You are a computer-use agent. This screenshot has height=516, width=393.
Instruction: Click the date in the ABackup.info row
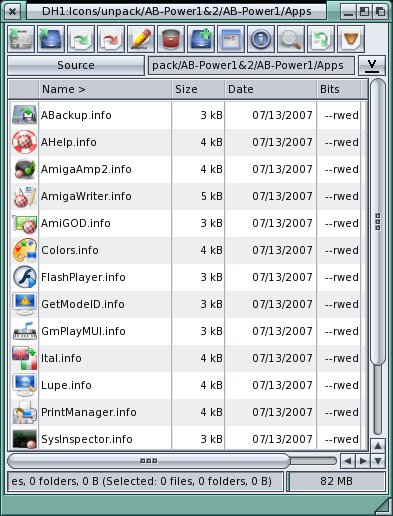coord(282,115)
